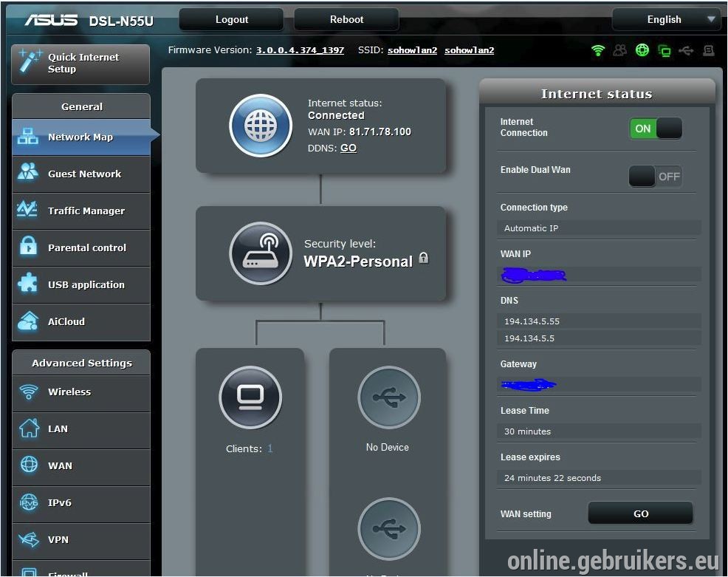Click the Quick Internet Setup wand icon
The height and width of the screenshot is (577, 728).
[x=30, y=62]
